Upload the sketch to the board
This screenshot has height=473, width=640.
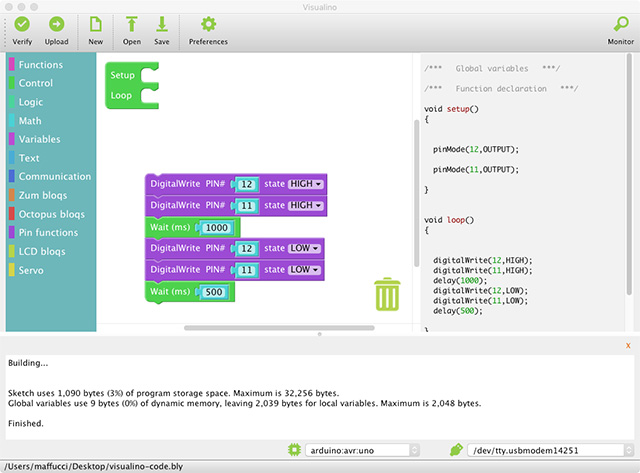(x=57, y=24)
